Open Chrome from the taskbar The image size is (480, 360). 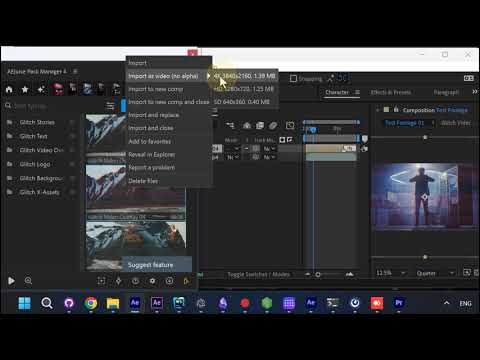pyautogui.click(x=91, y=303)
